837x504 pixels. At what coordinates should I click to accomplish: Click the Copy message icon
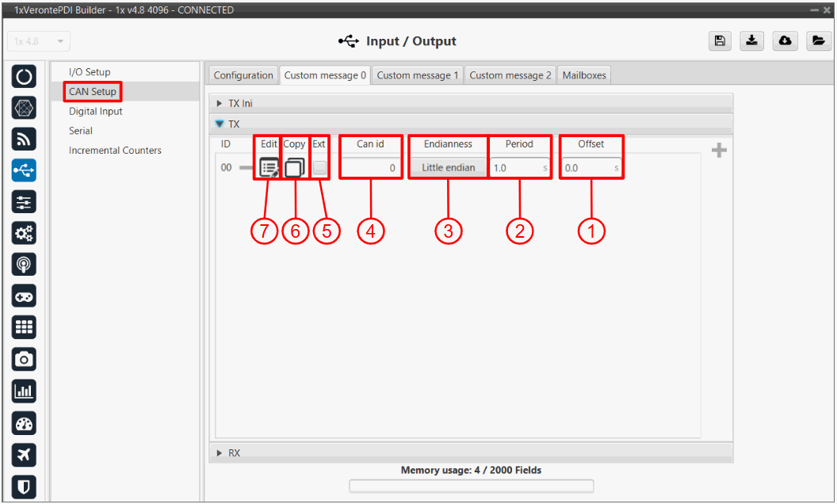point(294,168)
